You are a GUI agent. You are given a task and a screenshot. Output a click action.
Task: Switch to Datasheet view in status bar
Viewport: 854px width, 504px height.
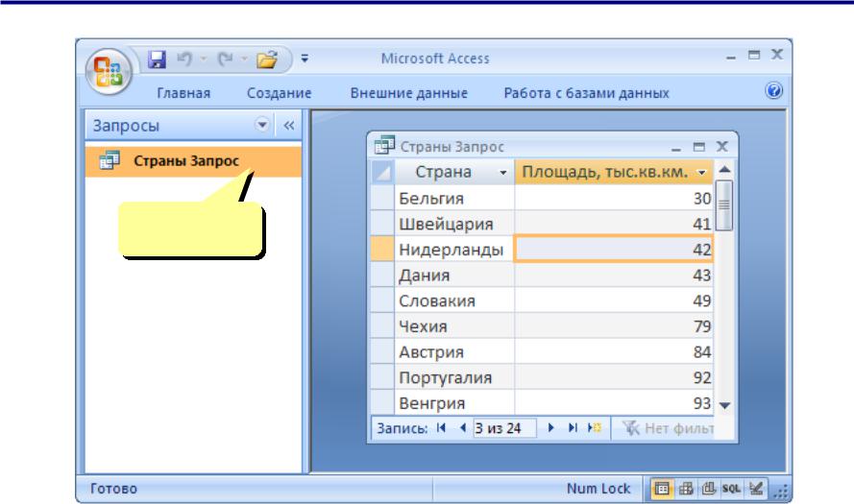click(x=662, y=489)
